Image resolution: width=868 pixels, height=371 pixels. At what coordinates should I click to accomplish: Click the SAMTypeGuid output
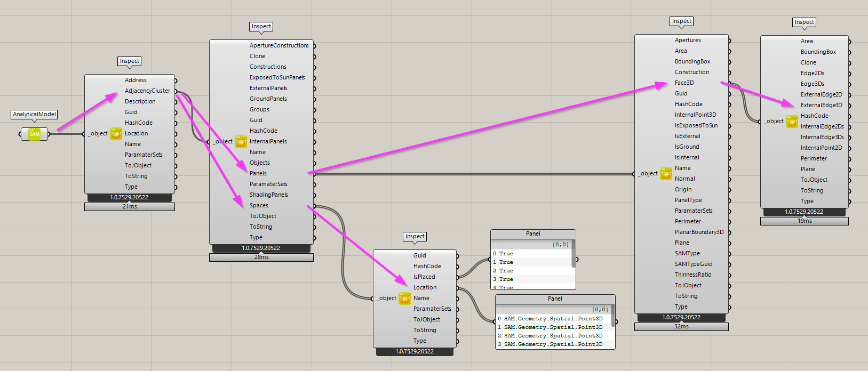(694, 264)
